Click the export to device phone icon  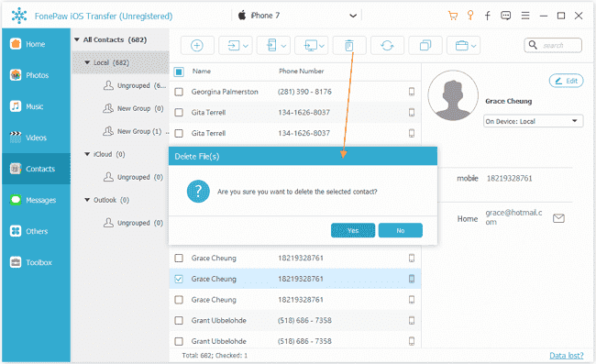[x=271, y=46]
